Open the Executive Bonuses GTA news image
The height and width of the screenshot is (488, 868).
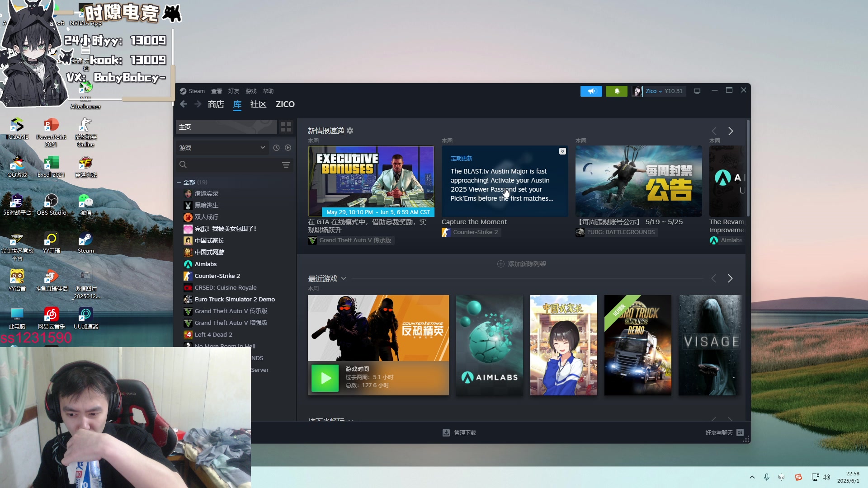pyautogui.click(x=371, y=181)
